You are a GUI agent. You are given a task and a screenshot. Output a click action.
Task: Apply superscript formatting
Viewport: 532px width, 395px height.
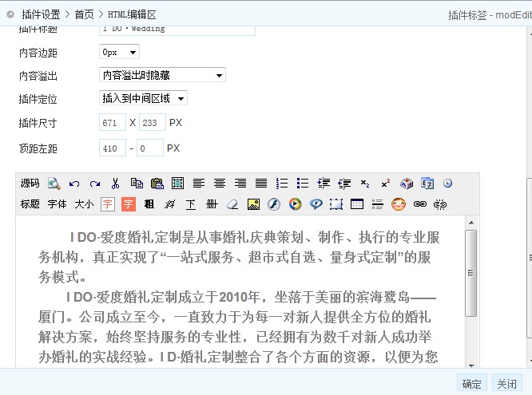(386, 184)
